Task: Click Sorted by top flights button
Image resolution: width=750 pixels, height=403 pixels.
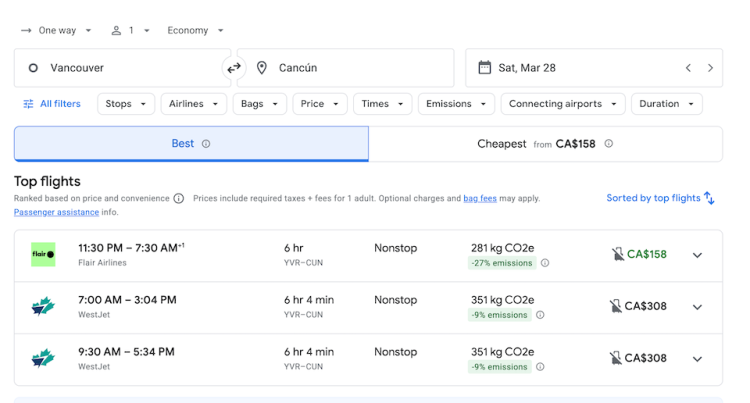Action: point(660,198)
